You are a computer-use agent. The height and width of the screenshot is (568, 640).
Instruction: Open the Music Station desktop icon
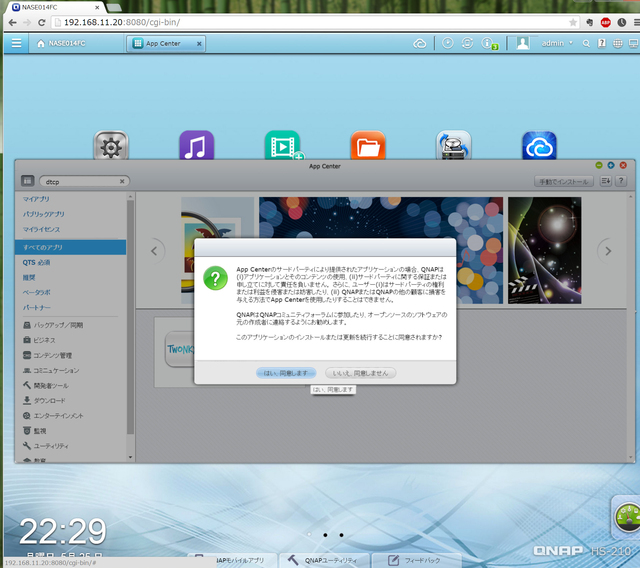coord(196,146)
